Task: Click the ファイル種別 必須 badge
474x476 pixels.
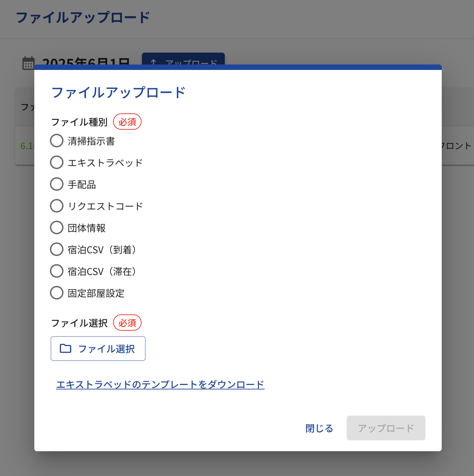Action: pyautogui.click(x=127, y=122)
